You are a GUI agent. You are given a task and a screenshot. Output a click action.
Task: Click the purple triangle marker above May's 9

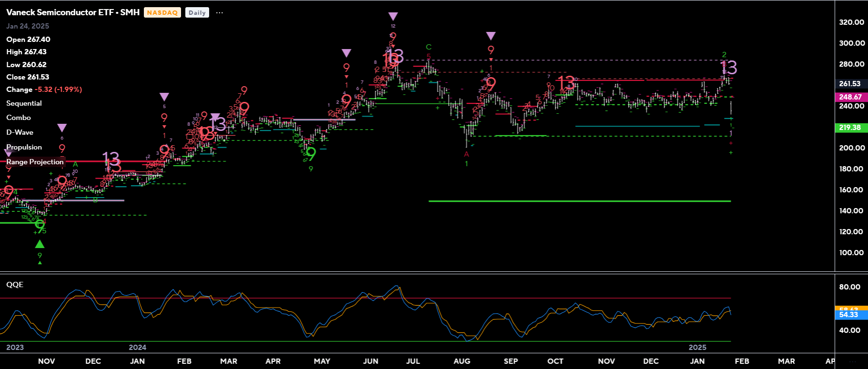click(346, 53)
